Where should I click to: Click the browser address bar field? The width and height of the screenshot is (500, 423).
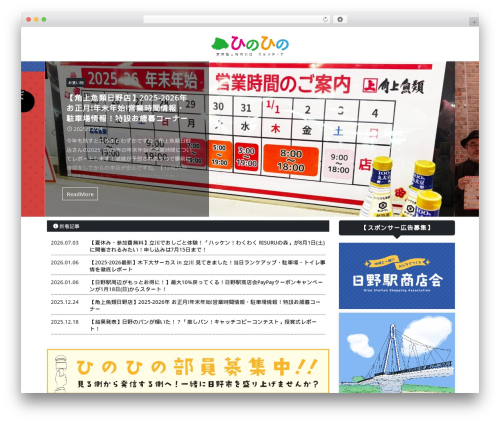click(236, 19)
